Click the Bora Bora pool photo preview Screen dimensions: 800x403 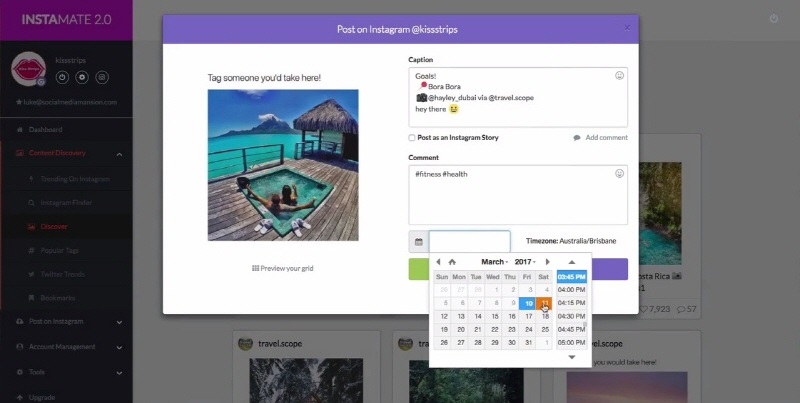pos(283,165)
